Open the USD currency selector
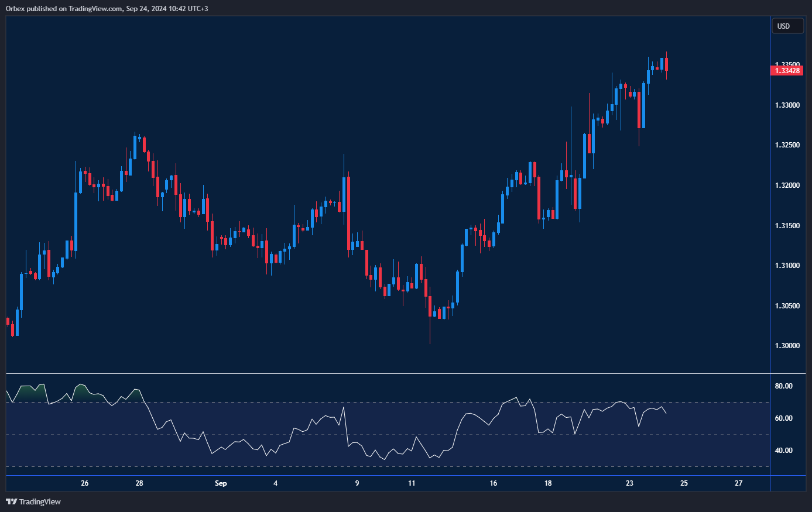812x512 pixels. point(787,26)
